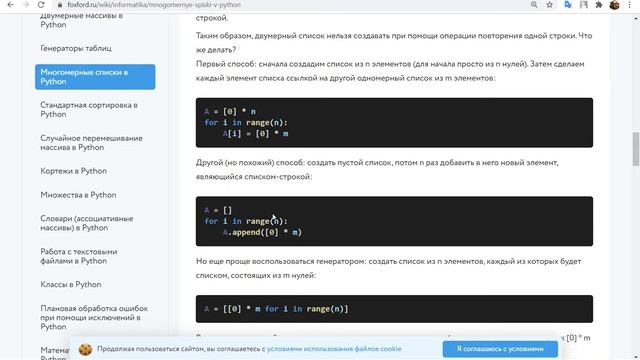Viewport: 640px width, 360px height.
Task: Select 'Многомерные списки в Python' sidebar item
Action: pos(95,77)
